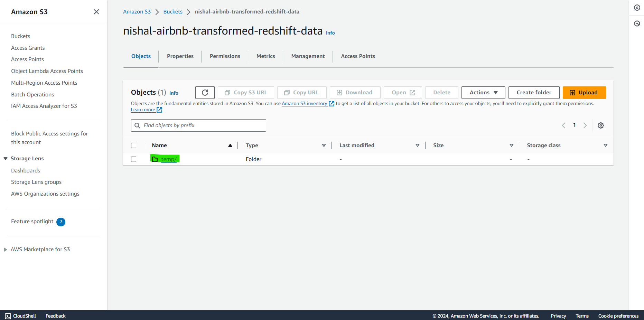The height and width of the screenshot is (320, 644).
Task: Expand AWS Marketplace for S3 section
Action: click(x=6, y=250)
